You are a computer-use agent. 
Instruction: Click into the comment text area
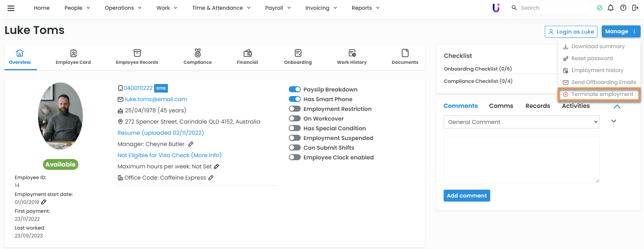click(x=521, y=159)
